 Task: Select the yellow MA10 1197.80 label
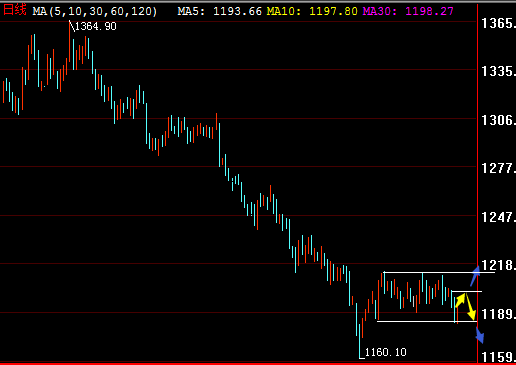312,11
